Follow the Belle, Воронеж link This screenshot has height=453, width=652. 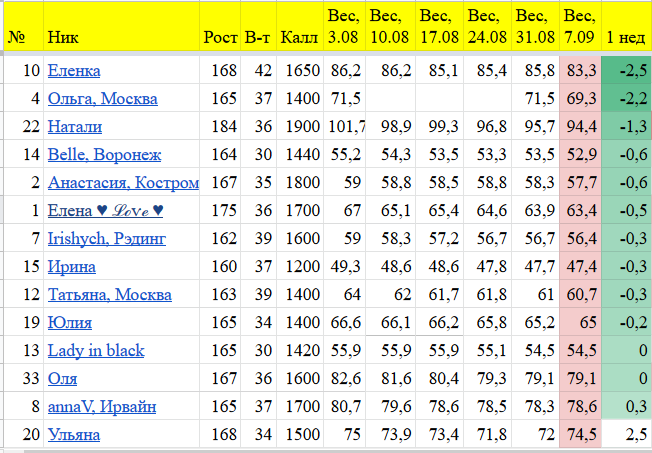[x=104, y=155]
